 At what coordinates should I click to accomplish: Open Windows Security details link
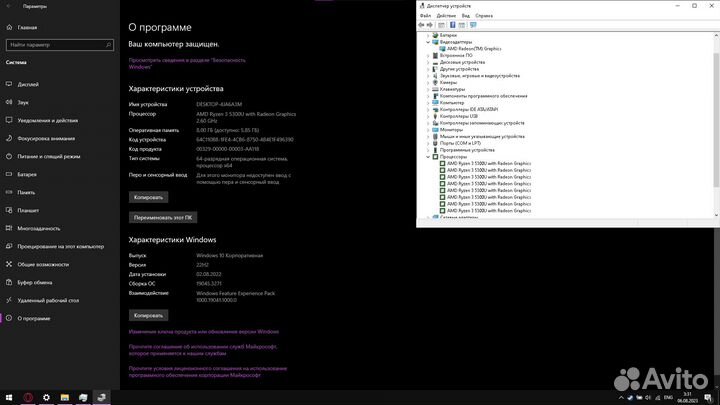click(187, 63)
